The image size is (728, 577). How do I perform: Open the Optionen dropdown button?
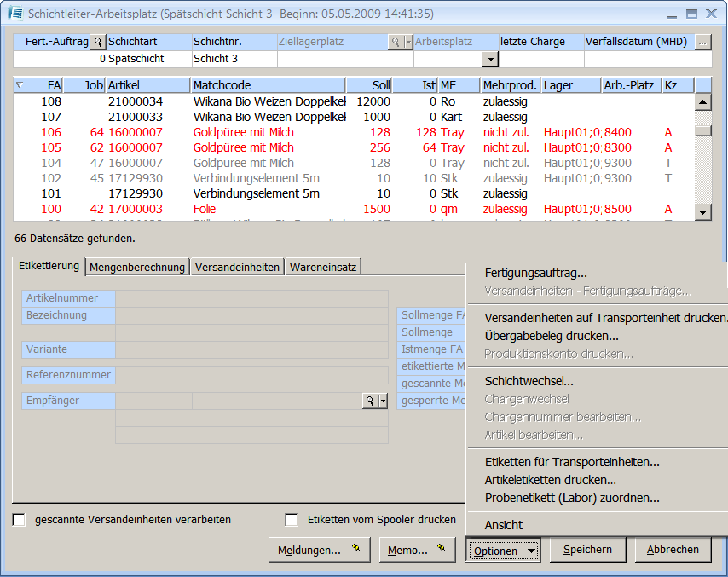pos(503,551)
